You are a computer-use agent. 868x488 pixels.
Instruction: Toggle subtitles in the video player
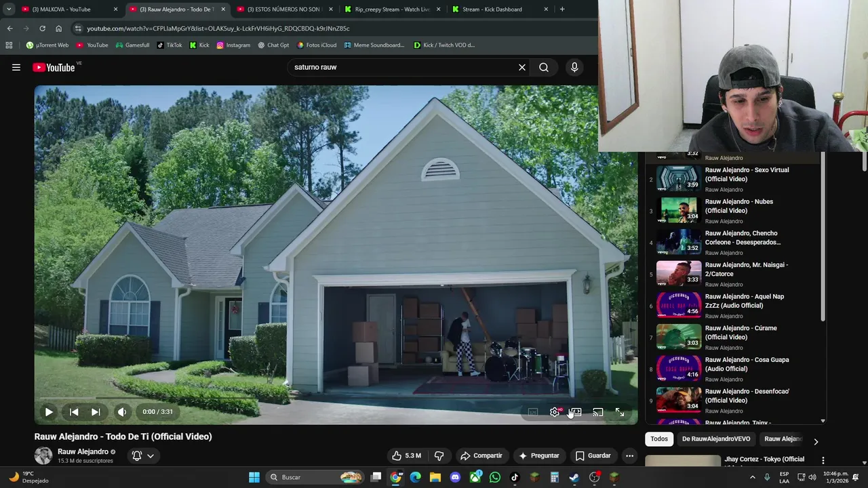pos(533,412)
